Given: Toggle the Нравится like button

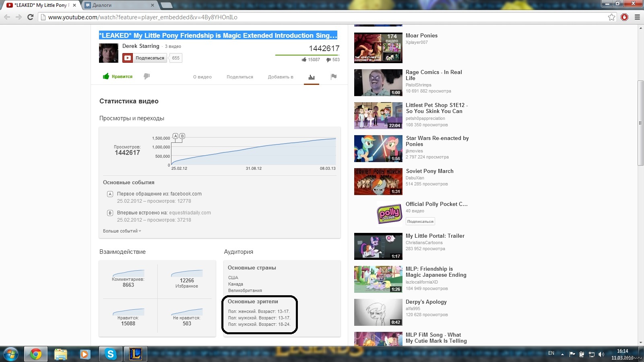Looking at the screenshot, I should pyautogui.click(x=118, y=76).
